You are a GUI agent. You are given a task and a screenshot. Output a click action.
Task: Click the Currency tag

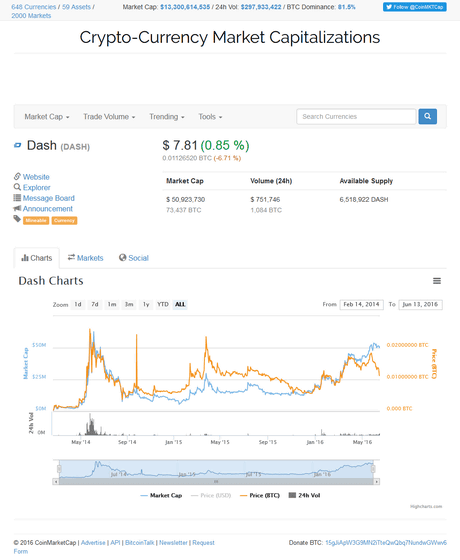pos(64,220)
